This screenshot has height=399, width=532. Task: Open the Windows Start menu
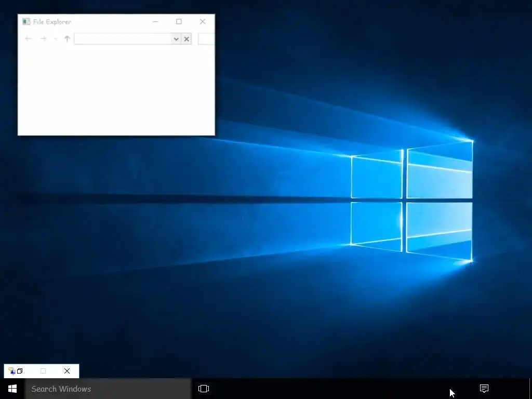(x=12, y=389)
